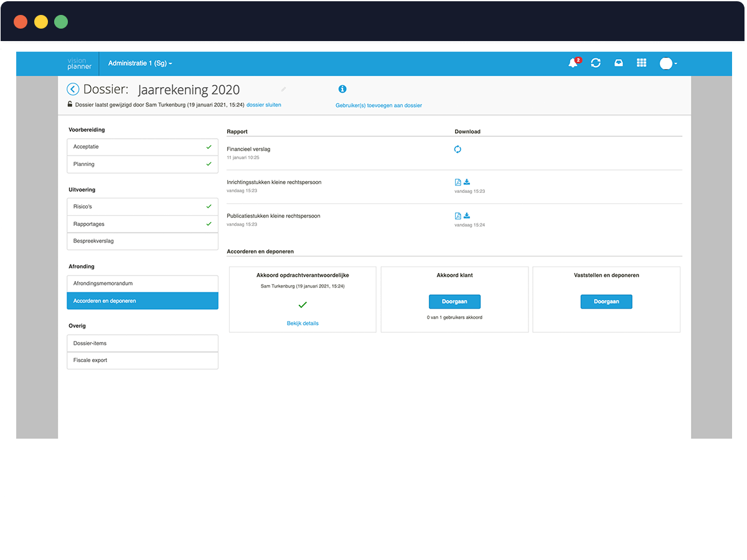Open the notifications bell icon

click(573, 63)
